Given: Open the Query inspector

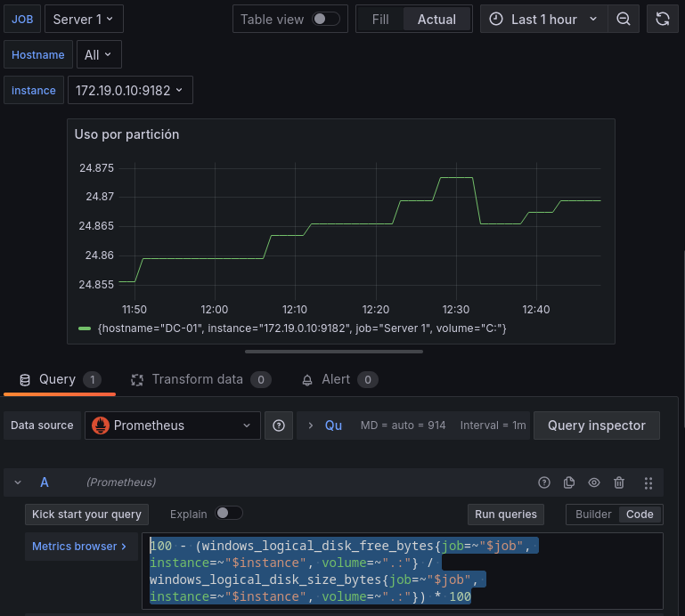Looking at the screenshot, I should (x=596, y=426).
